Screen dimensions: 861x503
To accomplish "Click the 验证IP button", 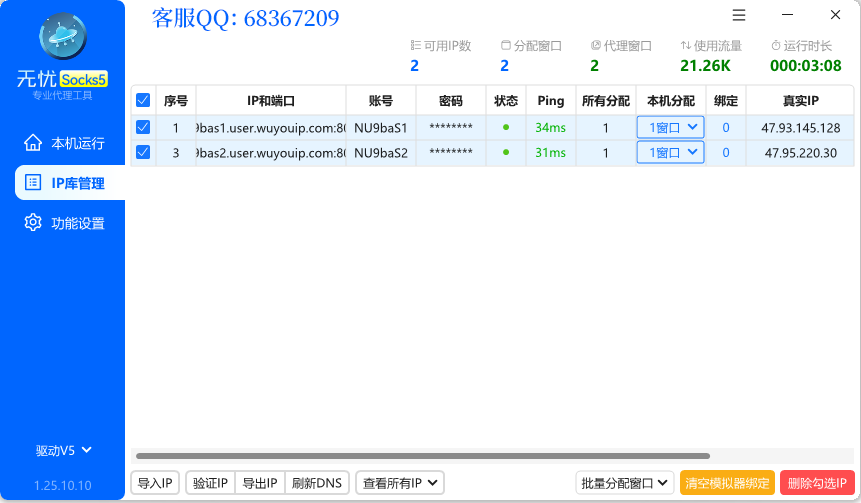I will pos(210,483).
